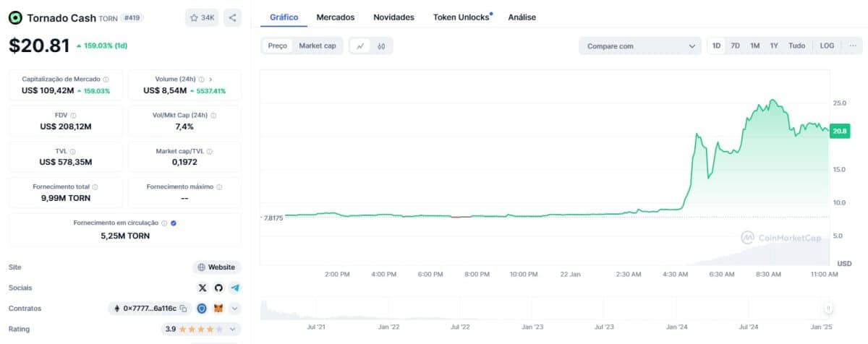This screenshot has height=344, width=868.
Task: Click the green 20.8 price label on axis
Action: [x=840, y=132]
